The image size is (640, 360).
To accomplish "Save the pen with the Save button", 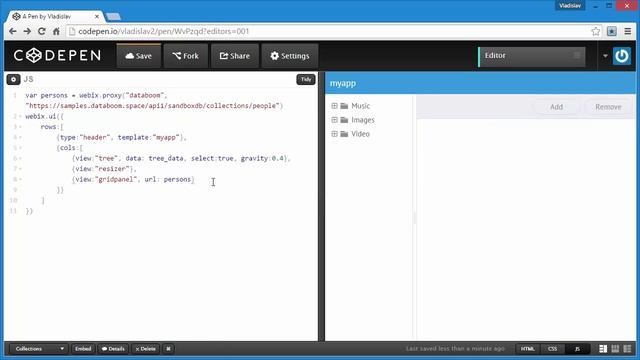I will click(139, 56).
